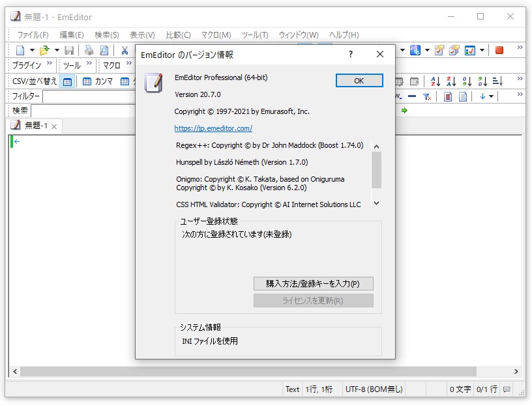The height and width of the screenshot is (407, 532).
Task: Sort ascending with the AZ sort icon
Action: (x=435, y=81)
